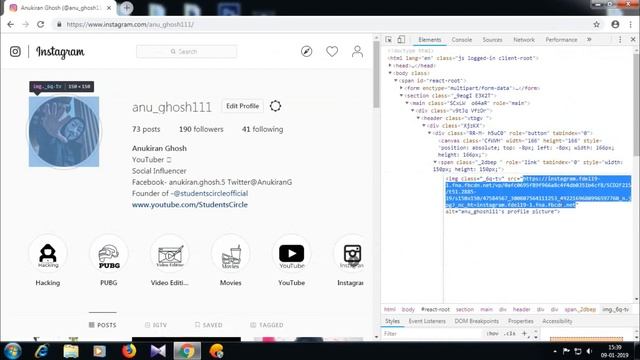Switch to the Sources tab
The height and width of the screenshot is (360, 640).
point(492,40)
